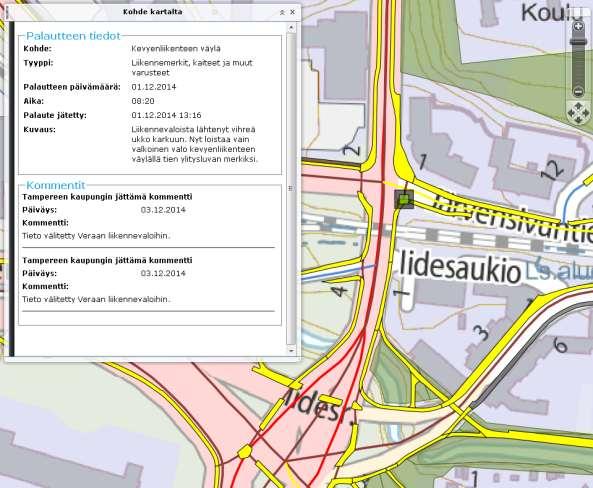
Task: Click the Iidesaukio map label
Action: pyautogui.click(x=460, y=266)
